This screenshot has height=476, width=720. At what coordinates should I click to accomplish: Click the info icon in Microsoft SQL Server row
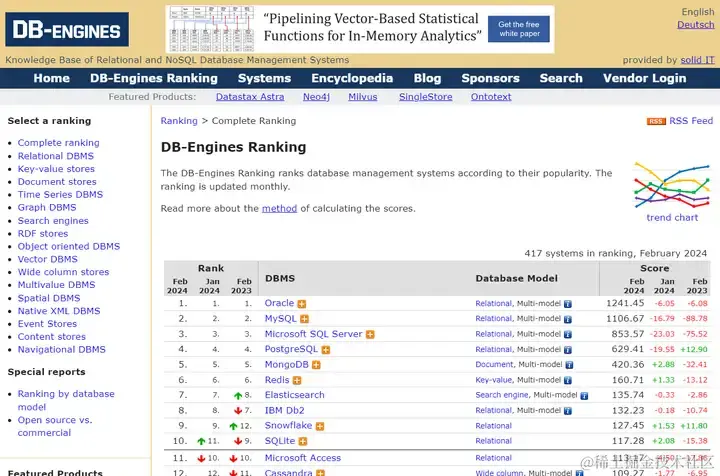tap(568, 335)
